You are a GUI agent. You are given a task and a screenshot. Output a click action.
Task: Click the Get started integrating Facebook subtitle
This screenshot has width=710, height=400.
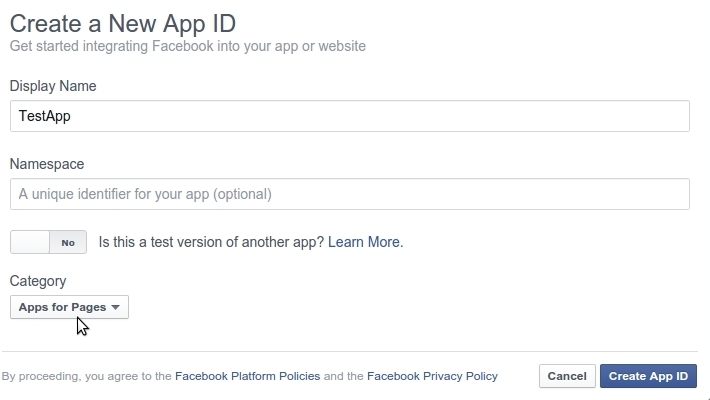tap(187, 46)
